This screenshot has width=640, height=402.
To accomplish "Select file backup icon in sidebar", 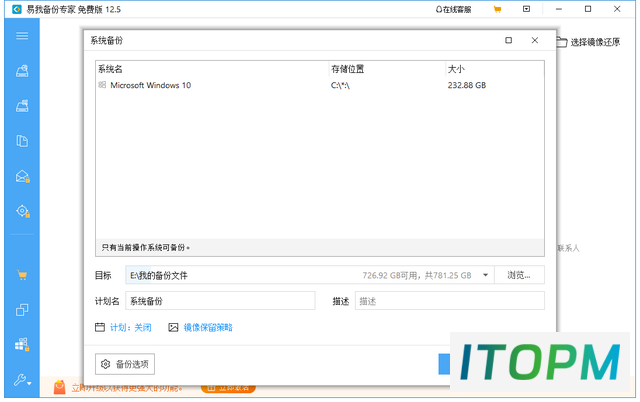I will click(22, 141).
